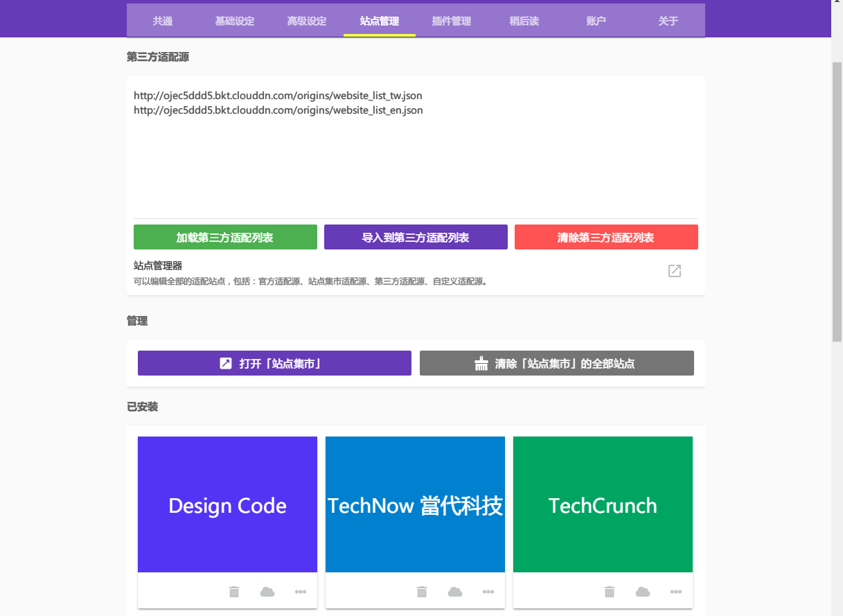Click the 站点管理器 description text
The width and height of the screenshot is (843, 616).
(310, 281)
